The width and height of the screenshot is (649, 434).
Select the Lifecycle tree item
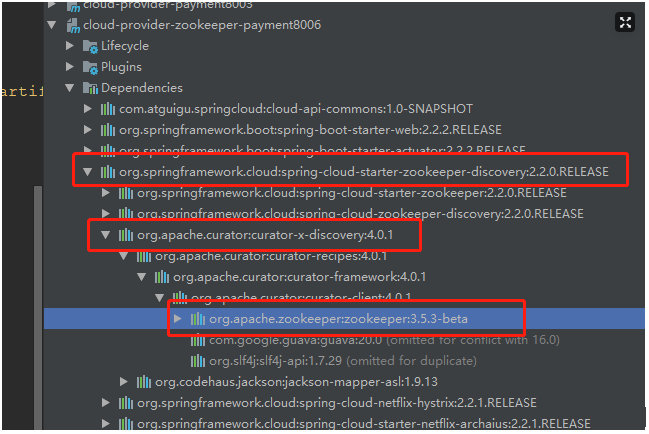tap(125, 46)
